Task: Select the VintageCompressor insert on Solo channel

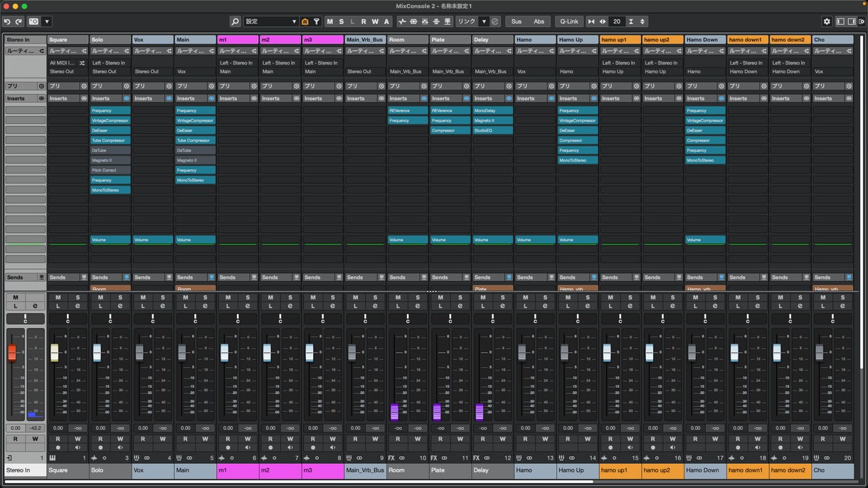Action: pyautogui.click(x=110, y=121)
